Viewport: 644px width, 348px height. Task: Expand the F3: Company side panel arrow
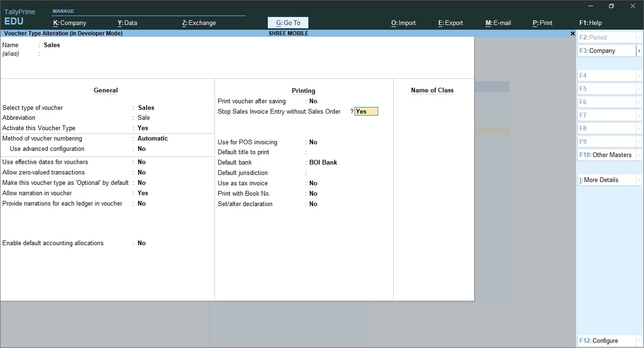pos(640,50)
